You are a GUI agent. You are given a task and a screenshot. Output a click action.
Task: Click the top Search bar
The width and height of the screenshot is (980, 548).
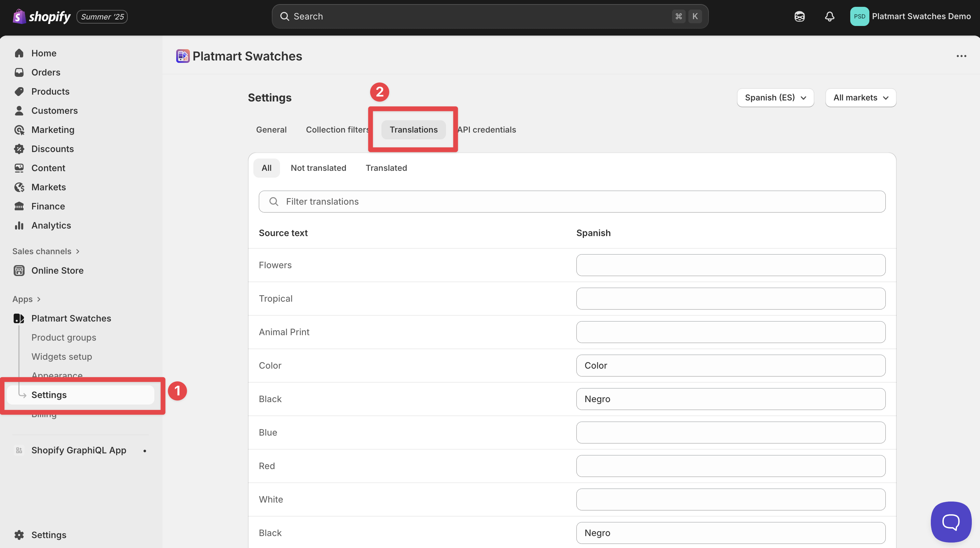pos(490,16)
